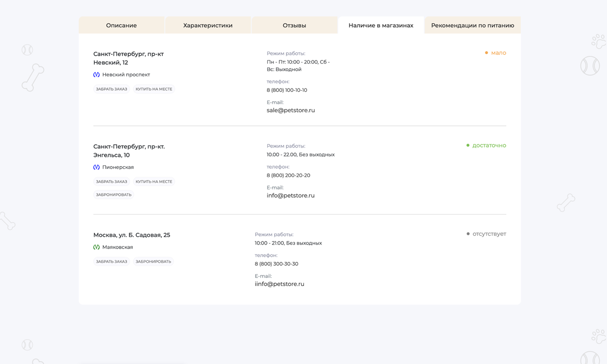Click the metro icon beside Невский проспект
Viewport: 607px width, 364px height.
pos(96,75)
